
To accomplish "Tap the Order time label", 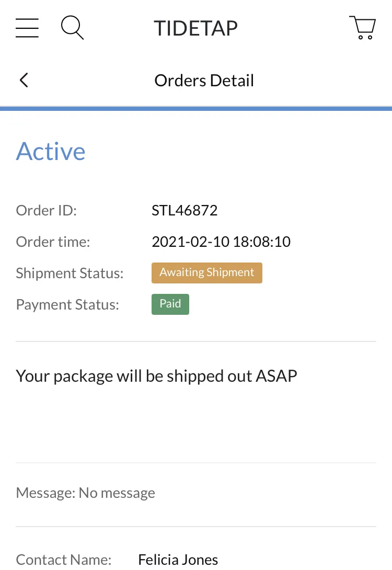I will [x=53, y=242].
